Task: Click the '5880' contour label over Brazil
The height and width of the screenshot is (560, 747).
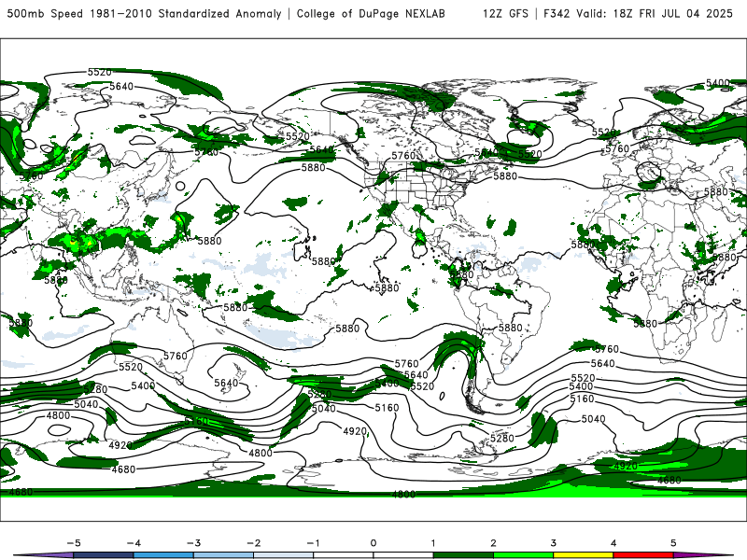Action: 510,328
